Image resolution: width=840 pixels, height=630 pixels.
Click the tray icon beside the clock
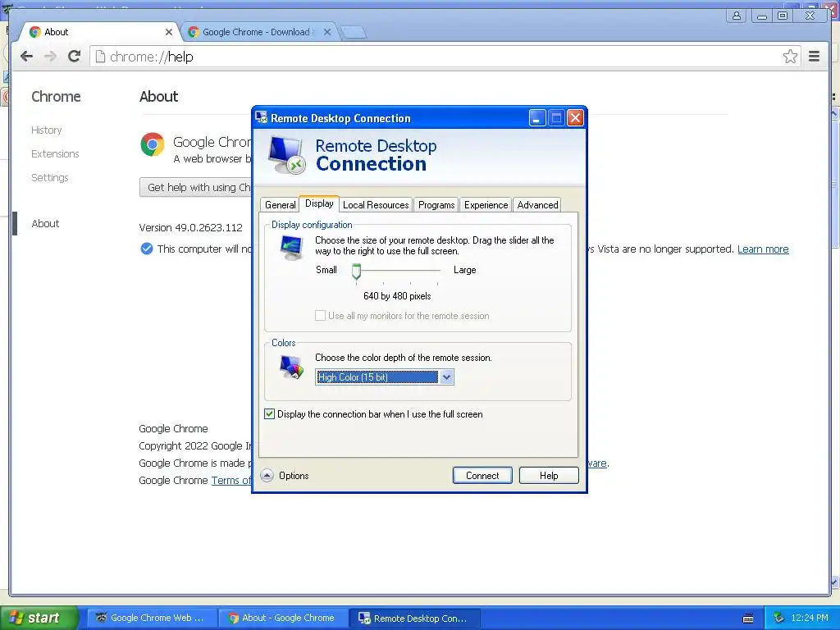[x=779, y=618]
